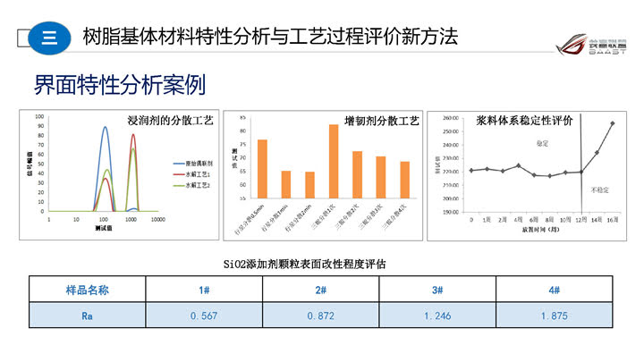This screenshot has width=644, height=362.
Task: Click the slide title 树脂基体材料特性分析与工艺过程评价新方法
Action: pos(270,37)
